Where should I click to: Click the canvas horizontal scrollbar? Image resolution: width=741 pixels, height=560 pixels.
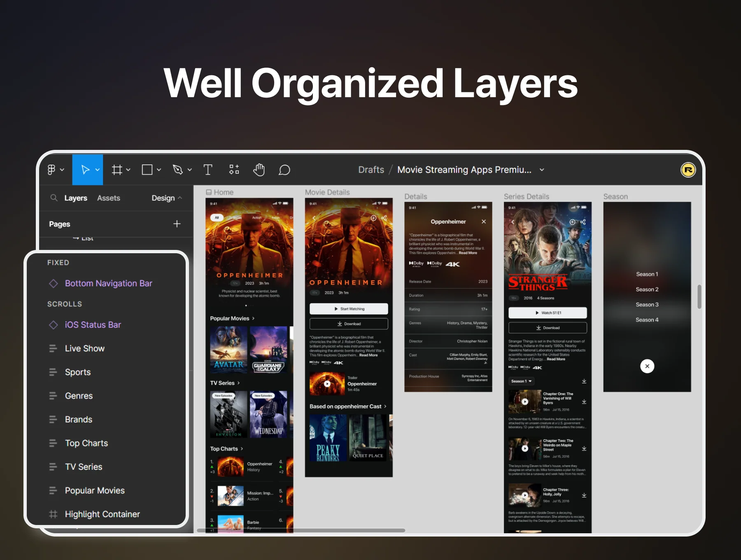pyautogui.click(x=301, y=530)
